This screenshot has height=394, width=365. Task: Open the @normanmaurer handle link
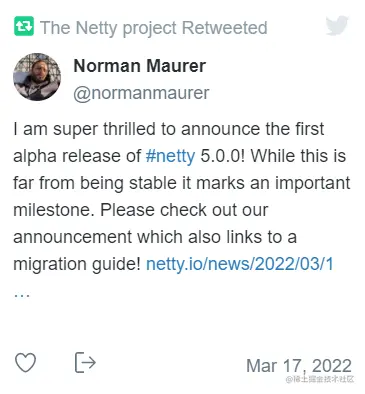[141, 93]
